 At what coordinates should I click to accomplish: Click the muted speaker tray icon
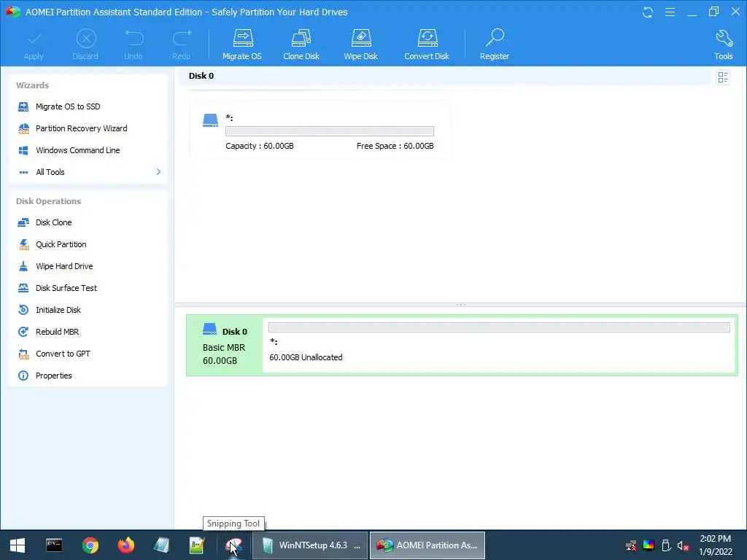point(683,545)
